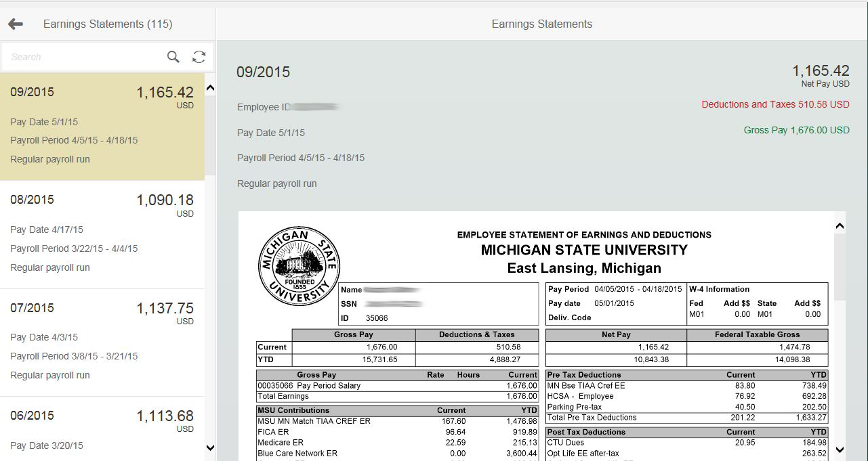This screenshot has height=461, width=868.
Task: Click the "Blue Care Network ER" row
Action: 398,454
